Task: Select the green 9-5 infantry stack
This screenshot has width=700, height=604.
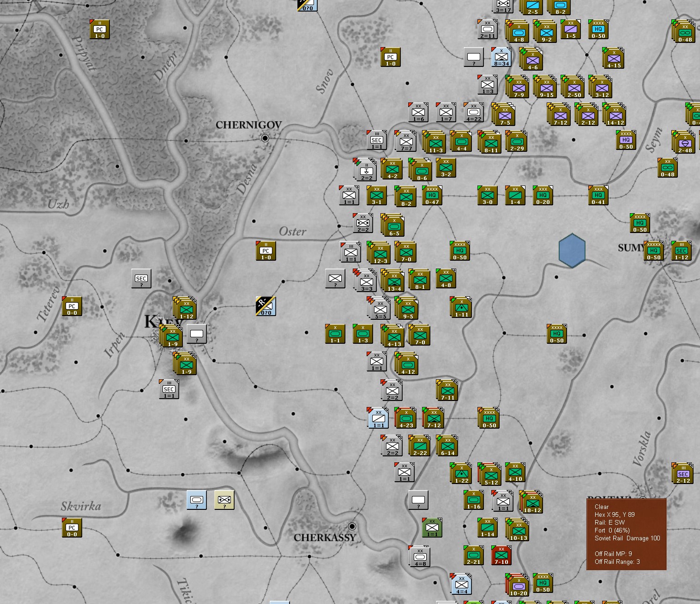Action: [x=407, y=309]
